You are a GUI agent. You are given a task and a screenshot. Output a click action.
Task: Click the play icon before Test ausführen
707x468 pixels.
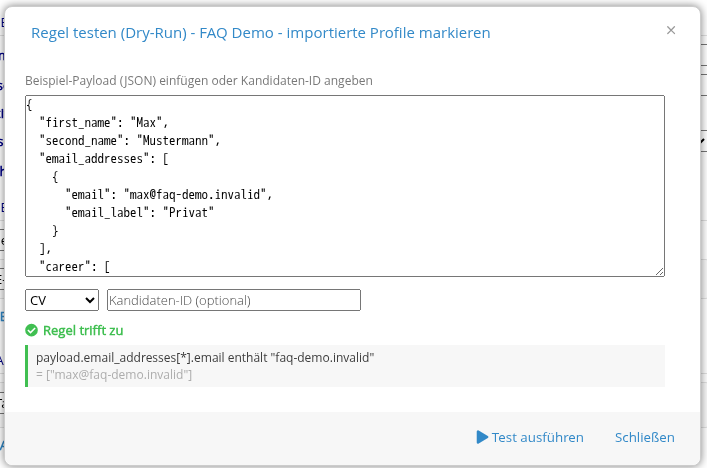pyautogui.click(x=482, y=437)
